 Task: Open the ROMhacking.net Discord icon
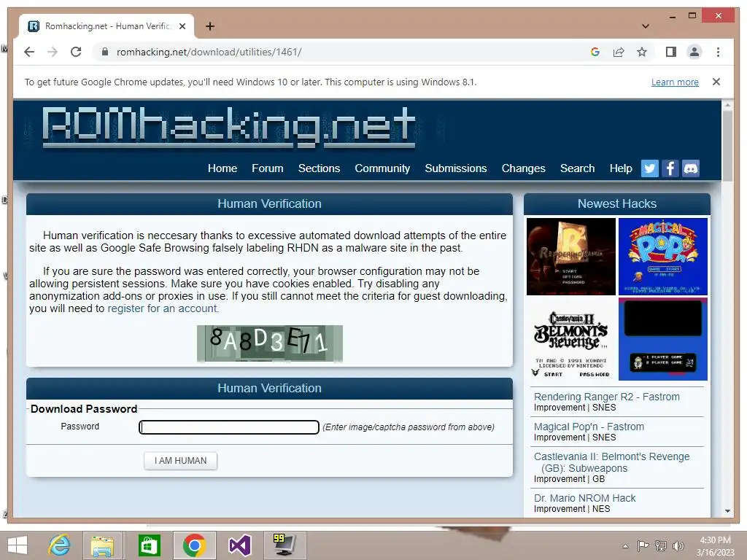click(x=691, y=168)
